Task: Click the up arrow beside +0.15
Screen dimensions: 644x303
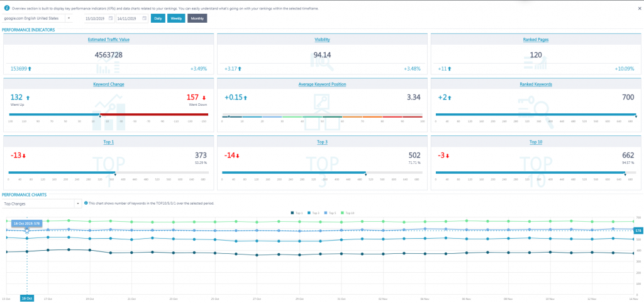Action: point(245,98)
